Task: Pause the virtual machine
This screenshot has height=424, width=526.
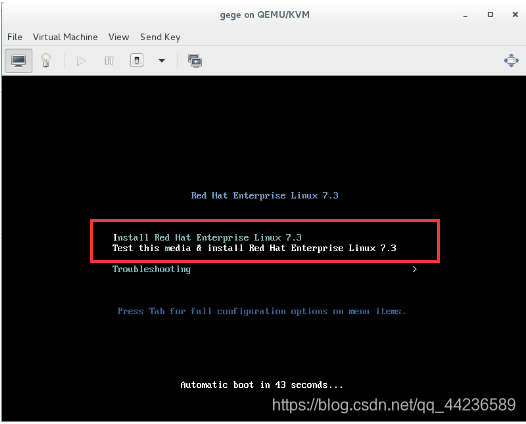Action: point(109,61)
